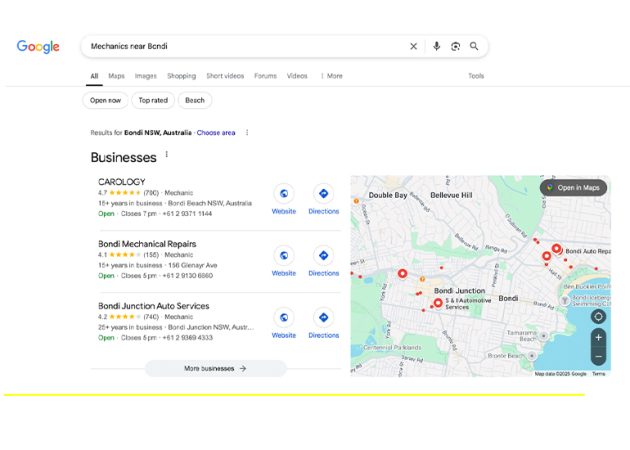Open CAROLOGY website globe icon
630x450 pixels.
(284, 194)
